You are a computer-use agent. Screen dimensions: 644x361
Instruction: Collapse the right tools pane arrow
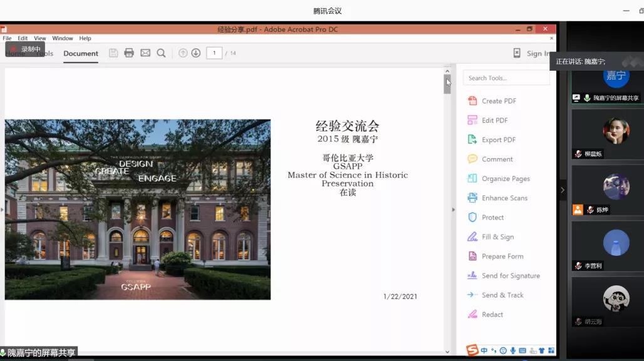pyautogui.click(x=454, y=210)
